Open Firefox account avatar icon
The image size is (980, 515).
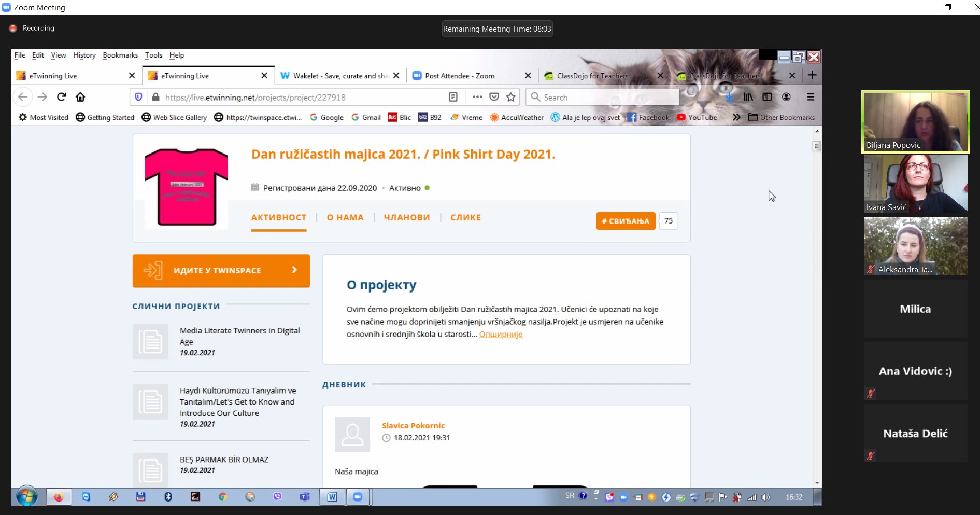tap(786, 97)
